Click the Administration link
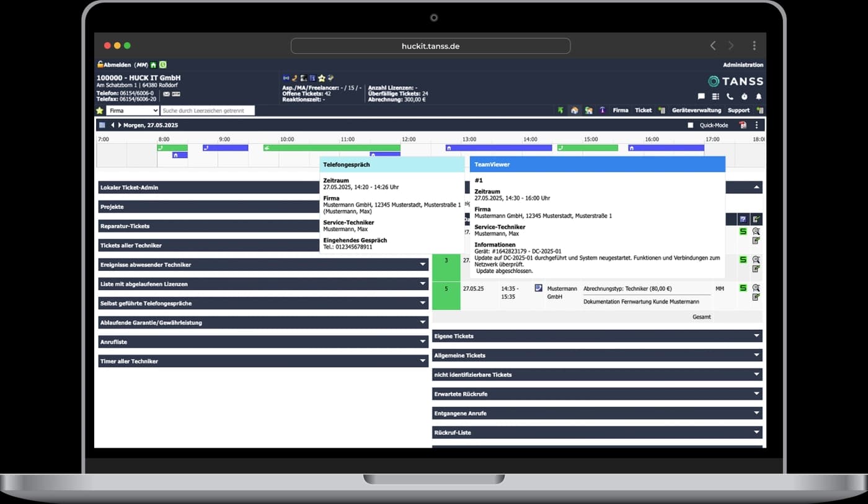Image resolution: width=868 pixels, height=504 pixels. click(x=743, y=65)
